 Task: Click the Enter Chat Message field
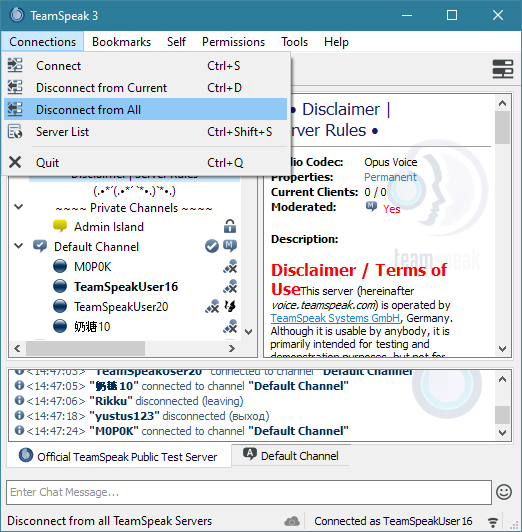[x=249, y=492]
